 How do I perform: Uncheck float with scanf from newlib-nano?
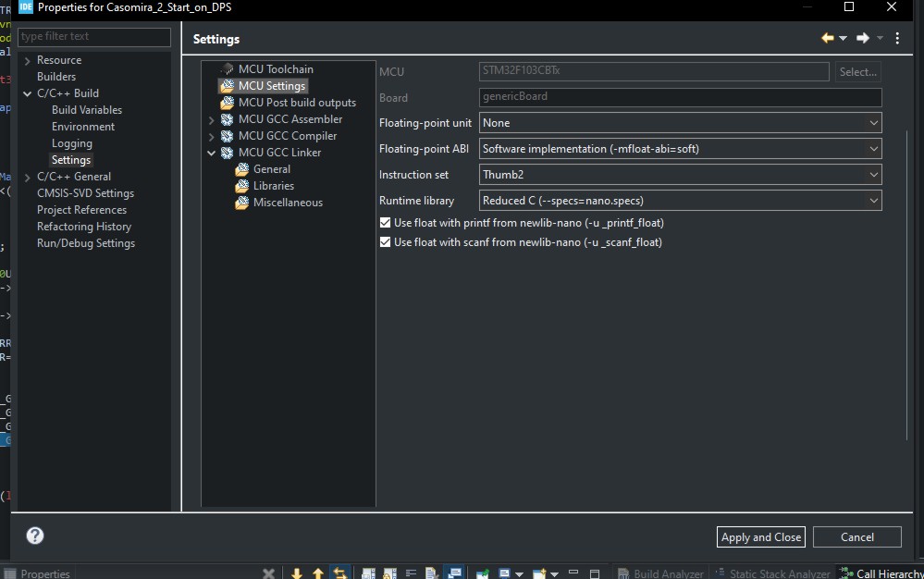(386, 242)
